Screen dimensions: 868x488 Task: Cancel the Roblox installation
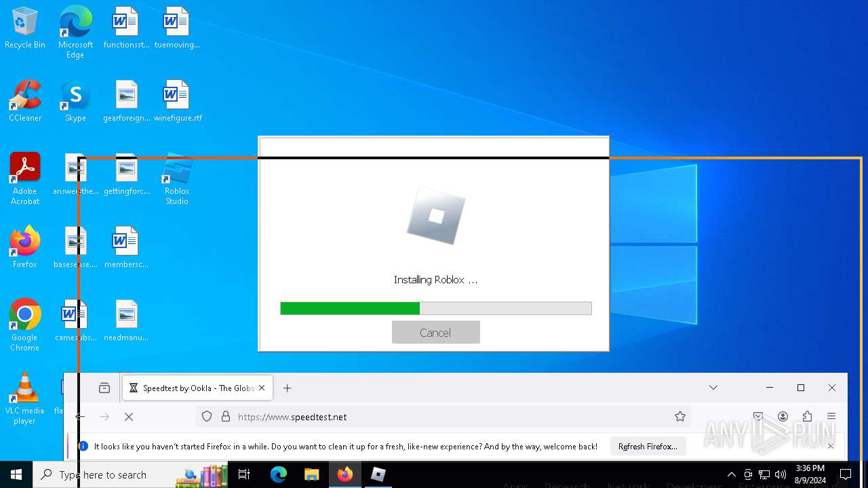[x=435, y=332]
